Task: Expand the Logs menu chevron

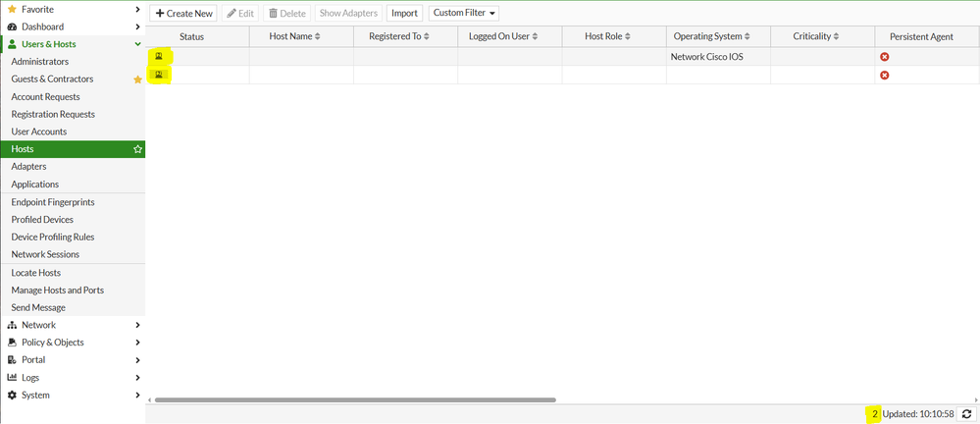Action: (137, 378)
